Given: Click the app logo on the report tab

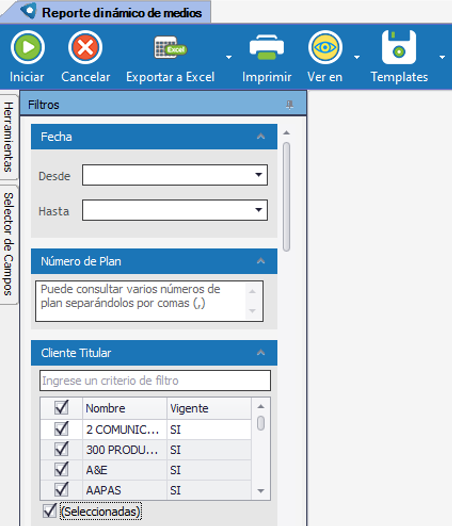Looking at the screenshot, I should pyautogui.click(x=28, y=11).
